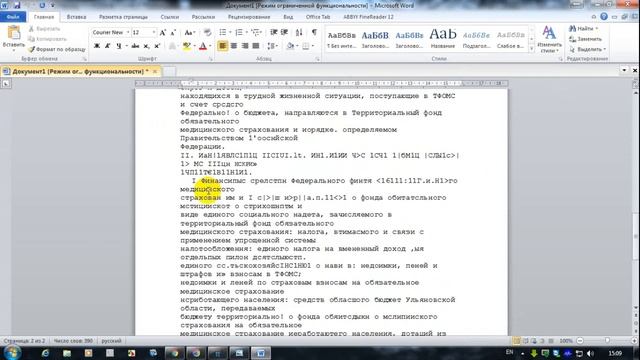Set center paragraph alignment
640x360 pixels.
coord(233,46)
